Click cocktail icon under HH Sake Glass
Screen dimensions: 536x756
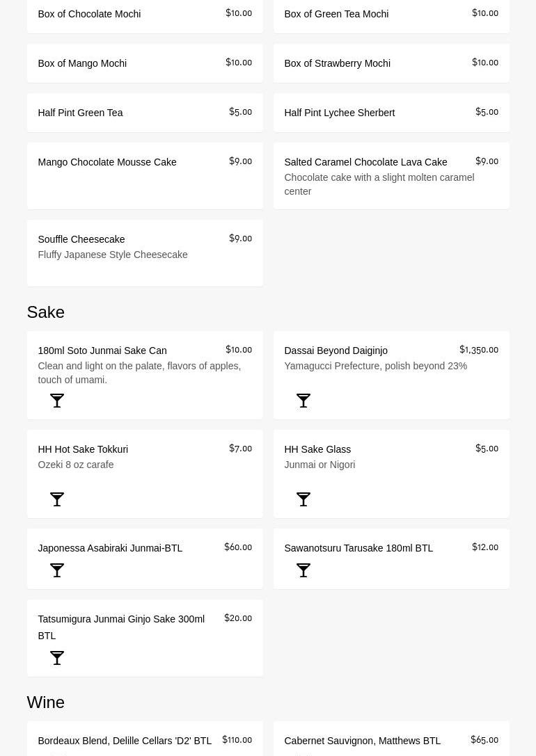pos(304,499)
